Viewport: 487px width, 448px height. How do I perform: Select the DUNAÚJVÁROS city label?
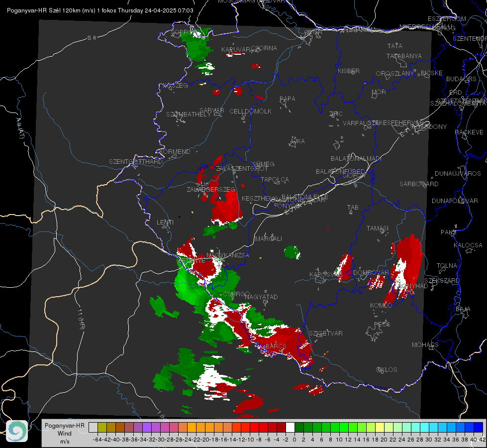click(x=458, y=174)
